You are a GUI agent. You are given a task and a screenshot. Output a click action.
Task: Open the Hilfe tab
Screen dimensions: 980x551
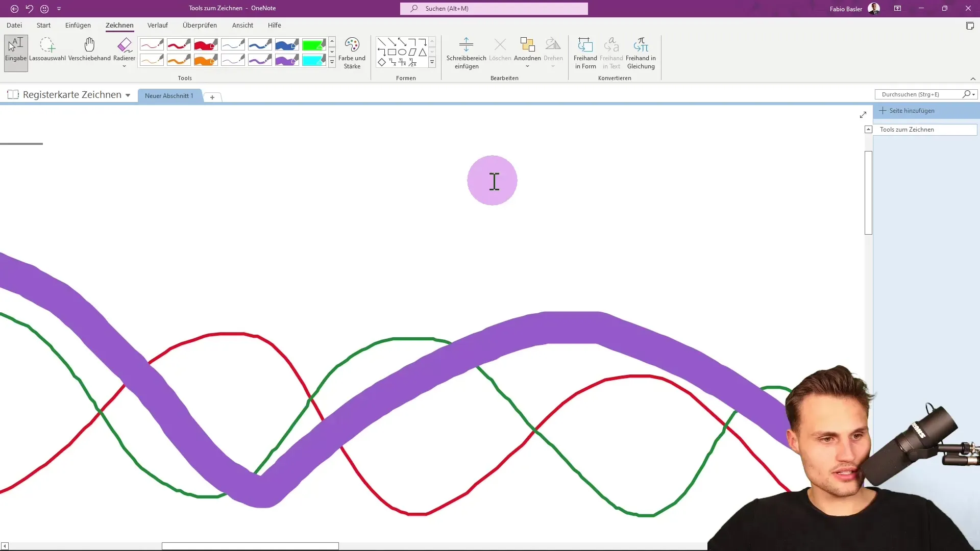click(275, 25)
